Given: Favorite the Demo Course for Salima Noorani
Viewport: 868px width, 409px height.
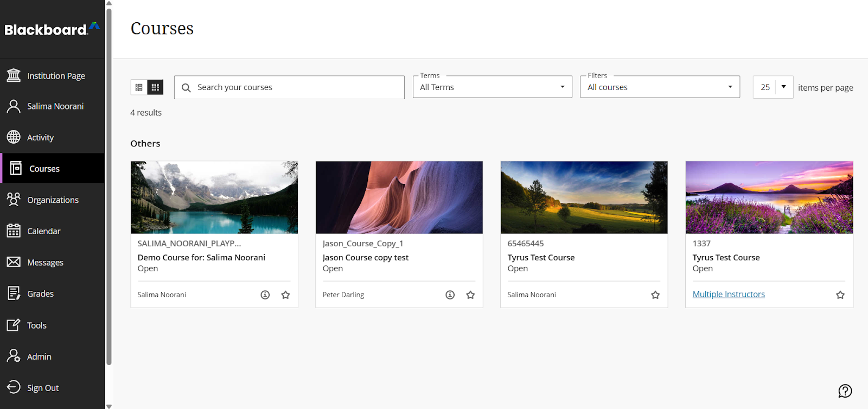Looking at the screenshot, I should pyautogui.click(x=285, y=295).
